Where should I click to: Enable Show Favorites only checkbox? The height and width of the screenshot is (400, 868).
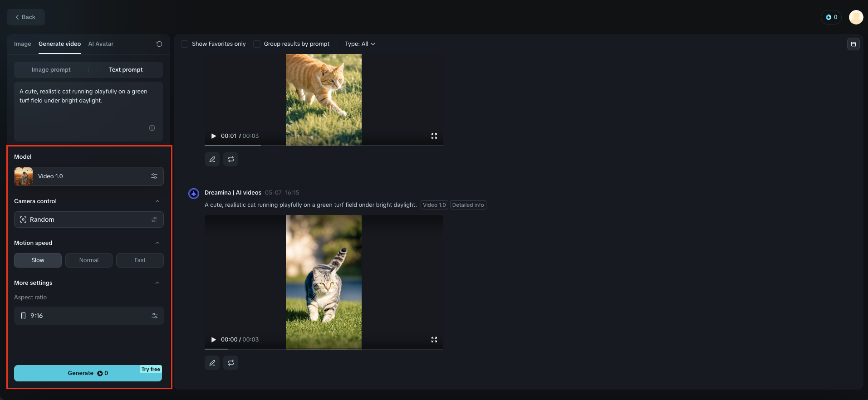185,44
